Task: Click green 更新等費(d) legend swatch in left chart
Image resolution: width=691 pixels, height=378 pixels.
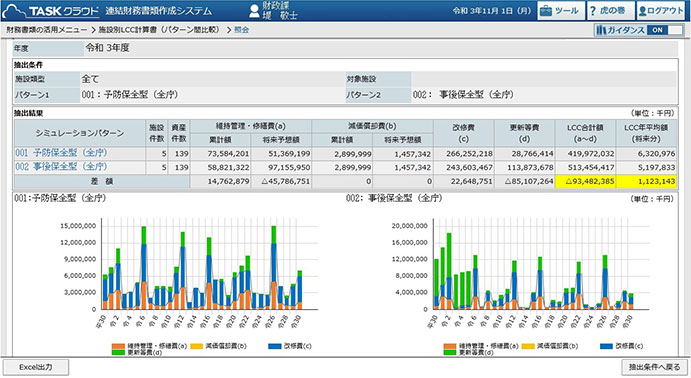Action: point(119,352)
